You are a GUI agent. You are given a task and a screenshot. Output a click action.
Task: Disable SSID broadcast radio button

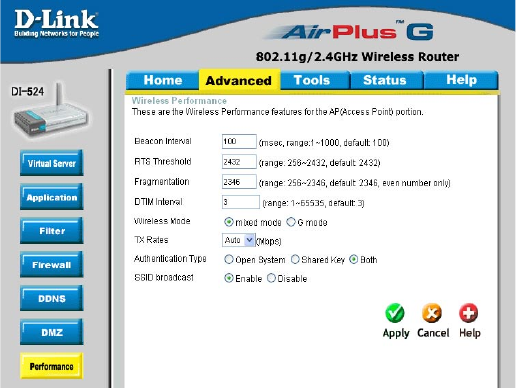[271, 278]
